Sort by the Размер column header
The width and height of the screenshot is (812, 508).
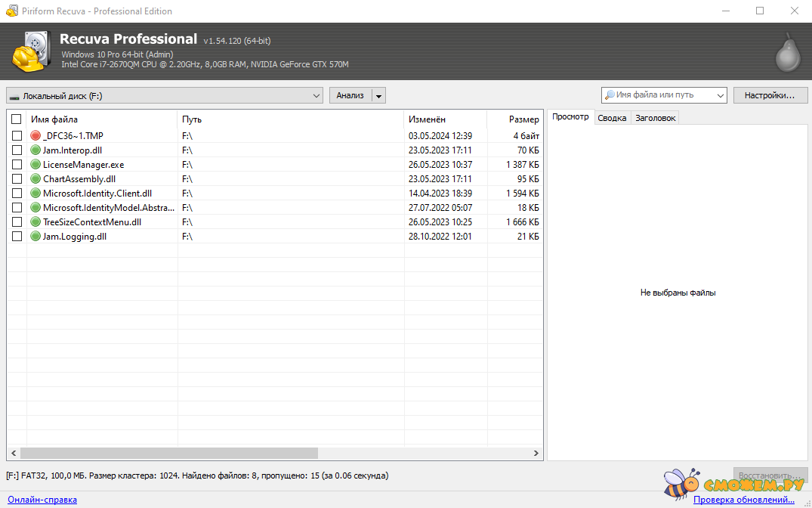(x=515, y=119)
